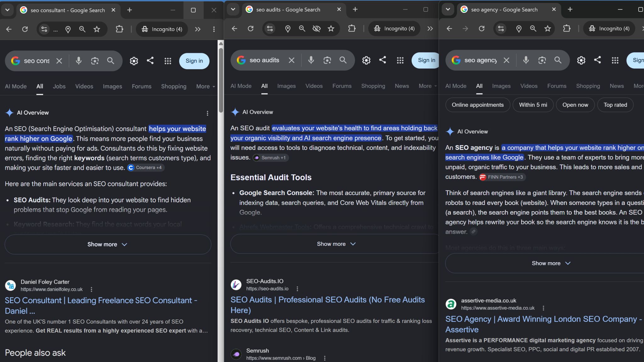Image resolution: width=644 pixels, height=362 pixels.
Task: Open tab search chevron in seo audits window
Action: click(x=233, y=9)
